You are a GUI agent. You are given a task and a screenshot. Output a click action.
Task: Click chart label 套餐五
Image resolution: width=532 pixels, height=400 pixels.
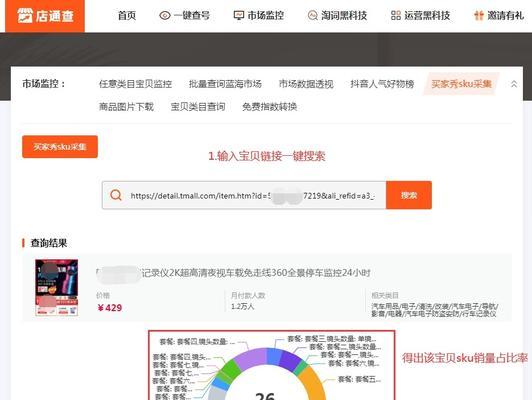359,379
